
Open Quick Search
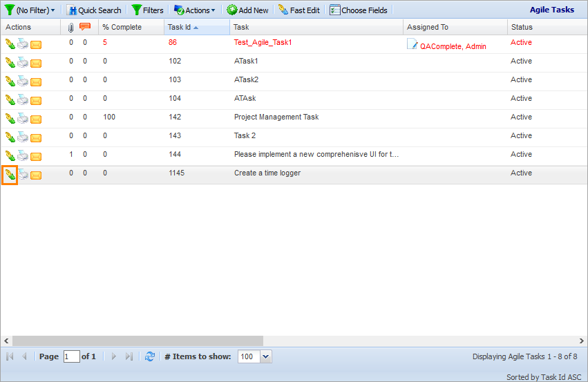point(94,10)
